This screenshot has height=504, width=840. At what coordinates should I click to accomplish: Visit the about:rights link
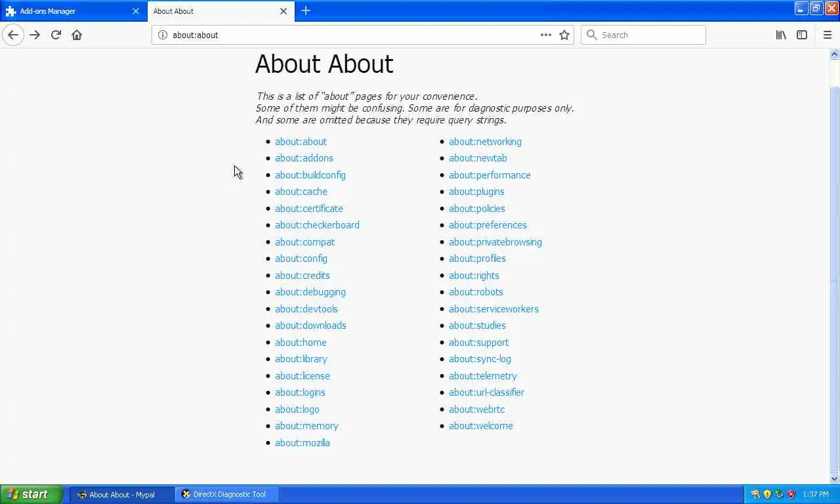tap(474, 276)
